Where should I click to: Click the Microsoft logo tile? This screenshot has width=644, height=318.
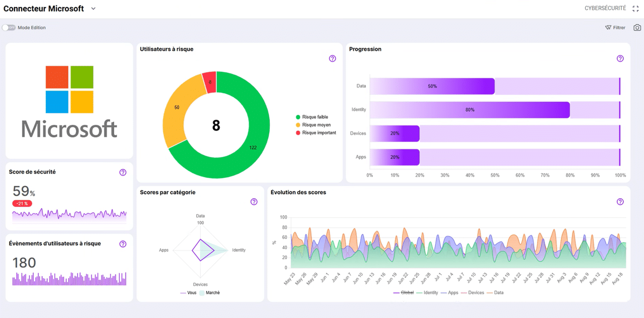point(69,101)
